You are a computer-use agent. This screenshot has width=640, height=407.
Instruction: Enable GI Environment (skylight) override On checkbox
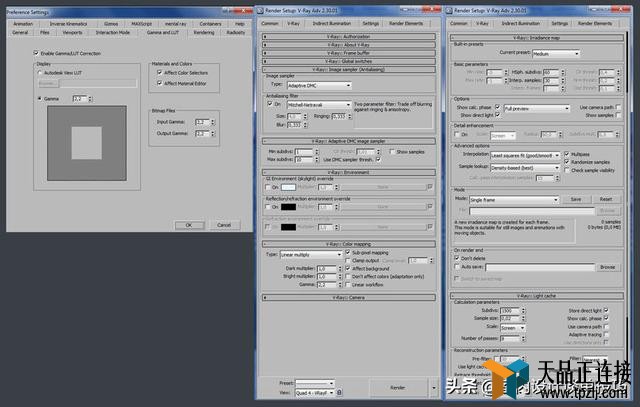pyautogui.click(x=268, y=187)
